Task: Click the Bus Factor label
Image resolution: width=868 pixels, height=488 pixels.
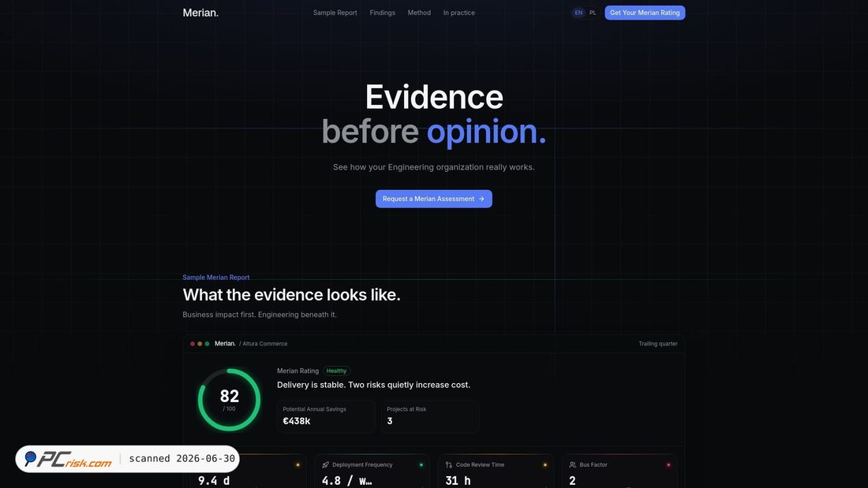Action: tap(593, 465)
